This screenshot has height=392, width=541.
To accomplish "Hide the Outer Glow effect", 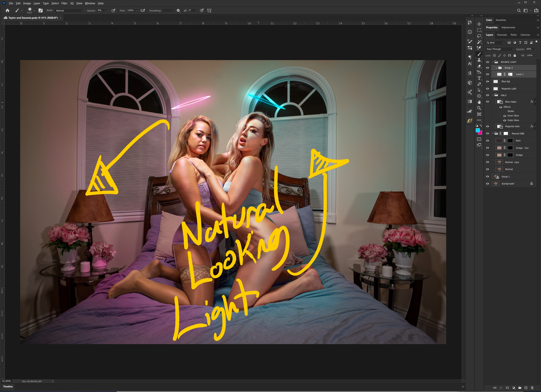I will 505,121.
